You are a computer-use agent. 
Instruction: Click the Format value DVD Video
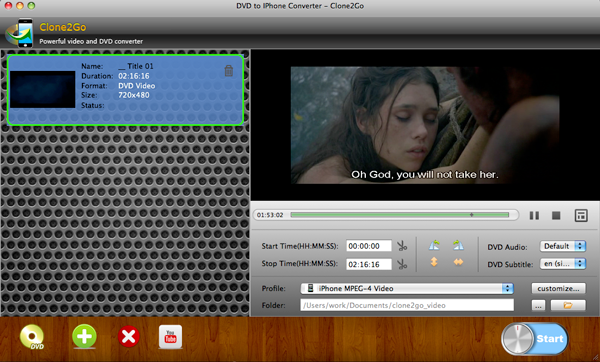pos(137,86)
